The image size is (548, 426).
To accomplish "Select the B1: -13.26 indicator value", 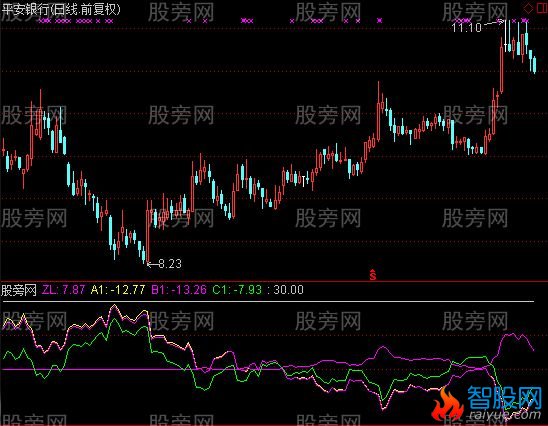I will (179, 290).
